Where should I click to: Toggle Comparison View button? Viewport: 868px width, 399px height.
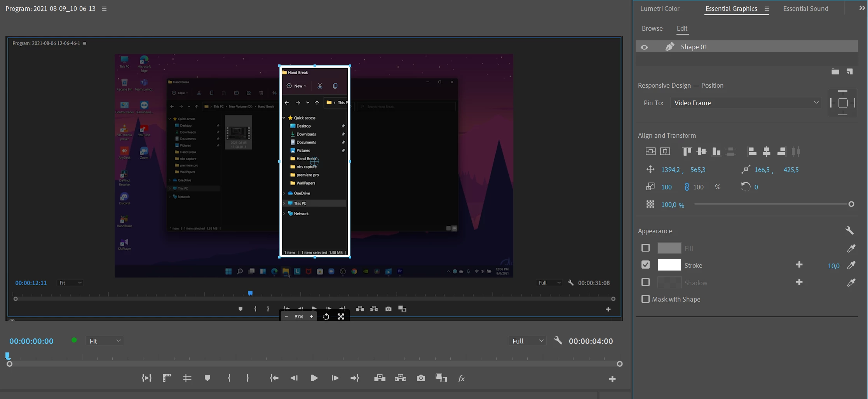(x=441, y=378)
